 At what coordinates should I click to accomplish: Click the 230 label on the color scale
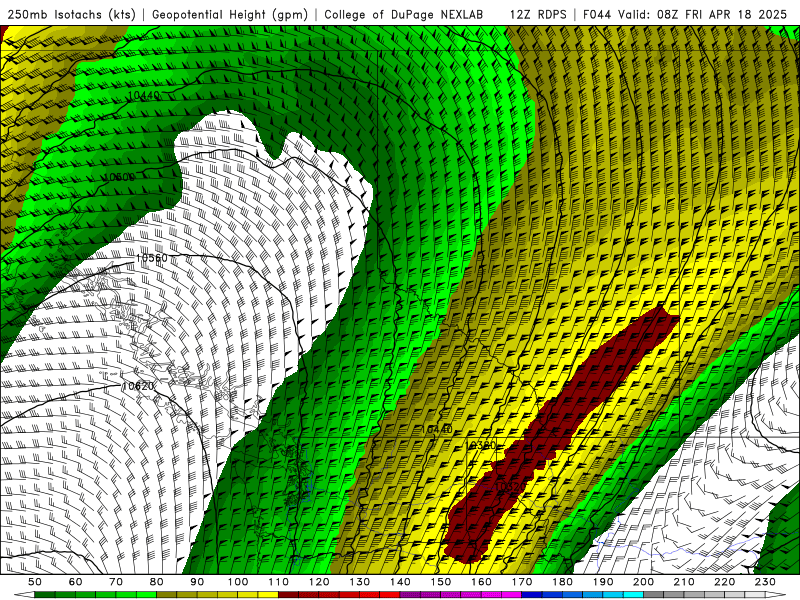(x=765, y=581)
